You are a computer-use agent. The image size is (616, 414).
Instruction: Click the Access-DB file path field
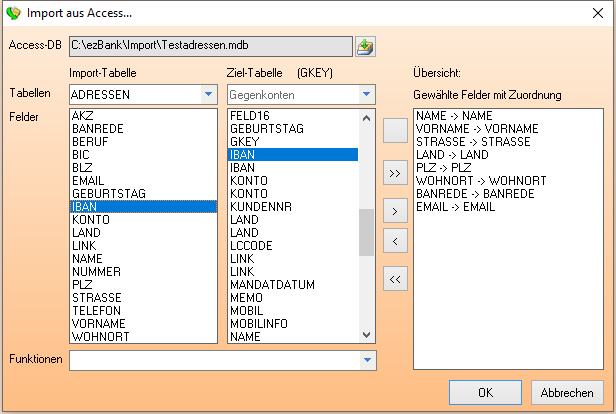(211, 46)
